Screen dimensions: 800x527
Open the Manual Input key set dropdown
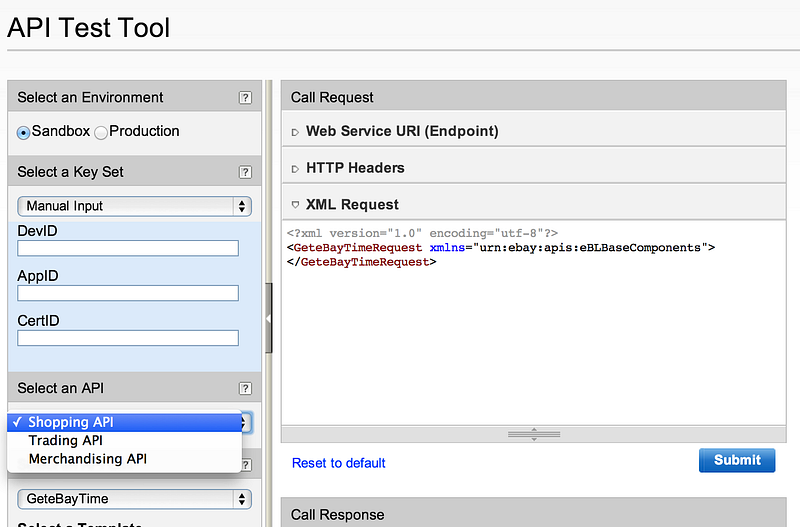point(134,206)
